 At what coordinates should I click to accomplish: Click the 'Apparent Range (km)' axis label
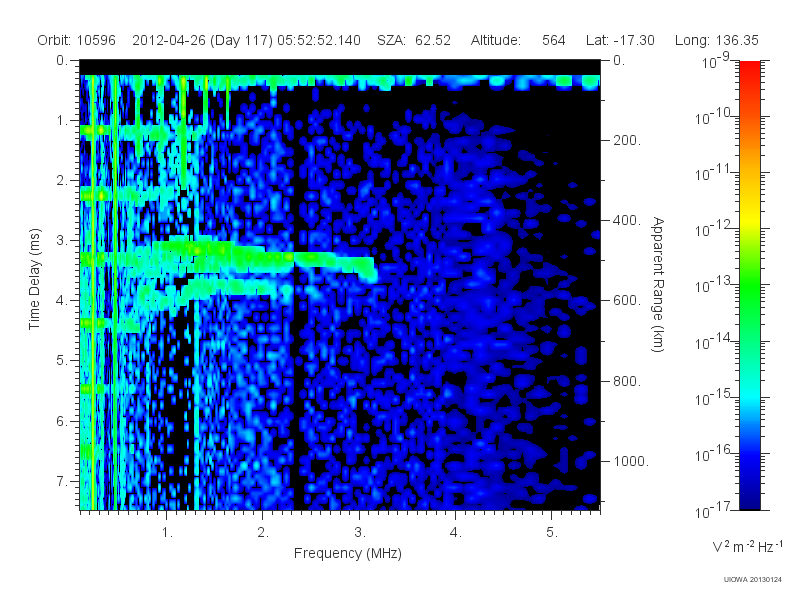658,285
